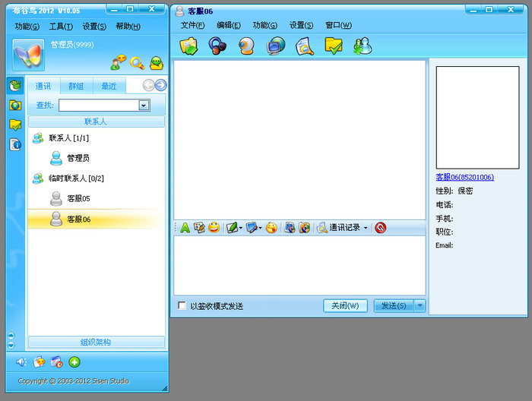Click the scheduled message clock icon at bottom
The height and width of the screenshot is (401, 532).
pos(57,362)
